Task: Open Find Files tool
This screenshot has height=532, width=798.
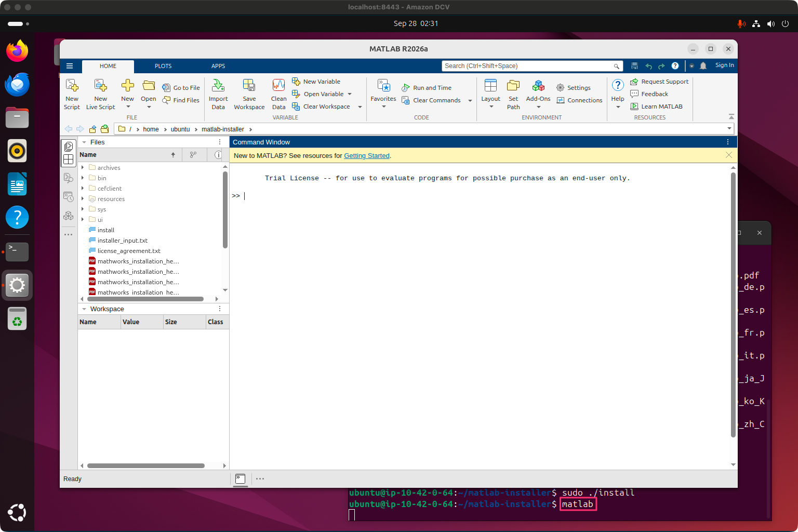Action: [x=181, y=100]
